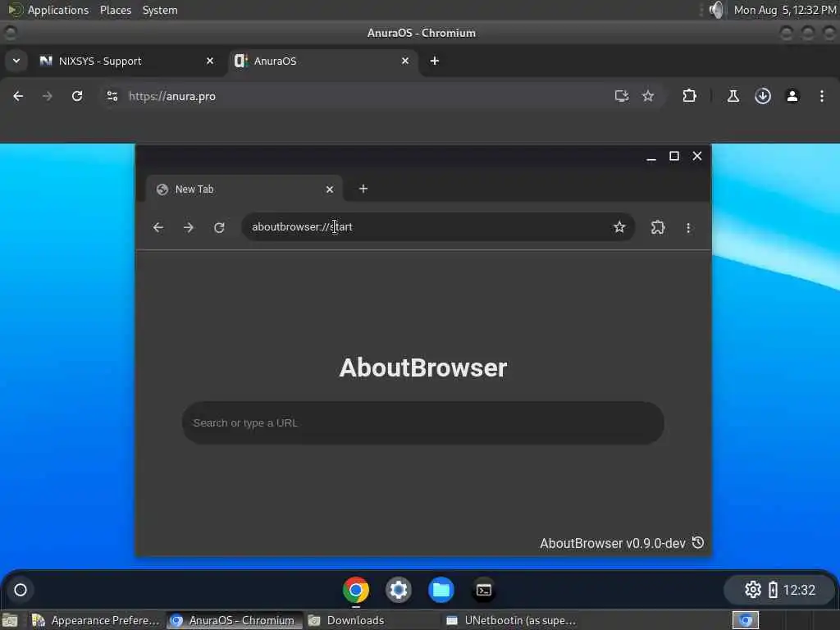Click the 12:32 clock in AnuraOS tray
The height and width of the screenshot is (630, 840).
click(x=799, y=591)
